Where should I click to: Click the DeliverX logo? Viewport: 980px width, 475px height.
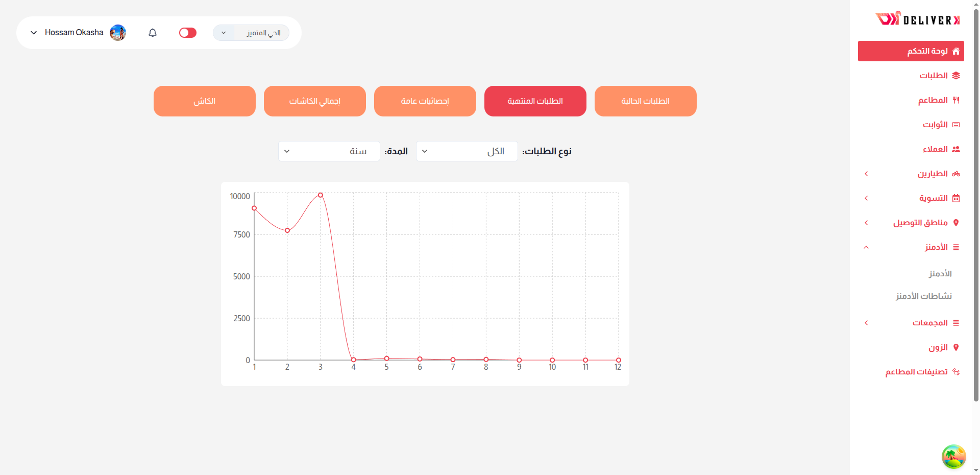click(917, 19)
